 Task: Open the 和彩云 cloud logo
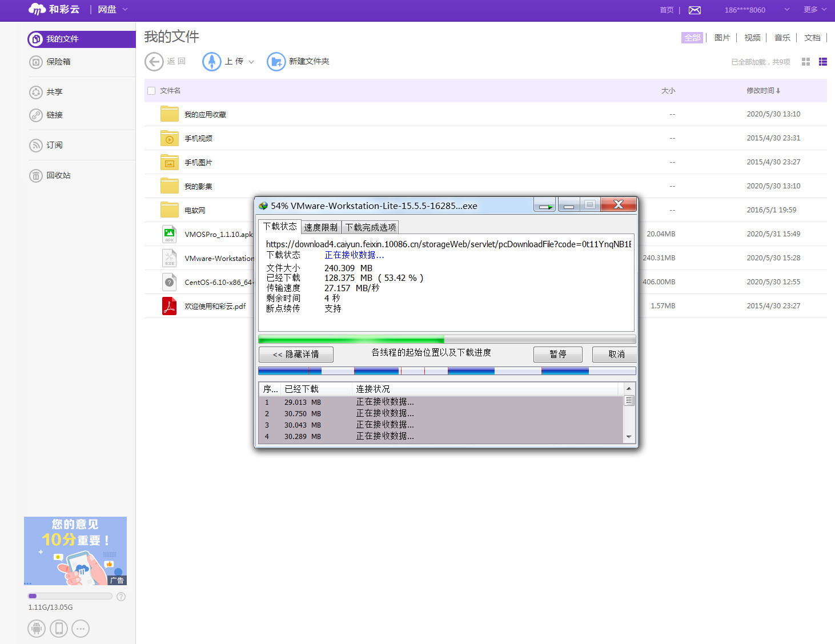(54, 9)
